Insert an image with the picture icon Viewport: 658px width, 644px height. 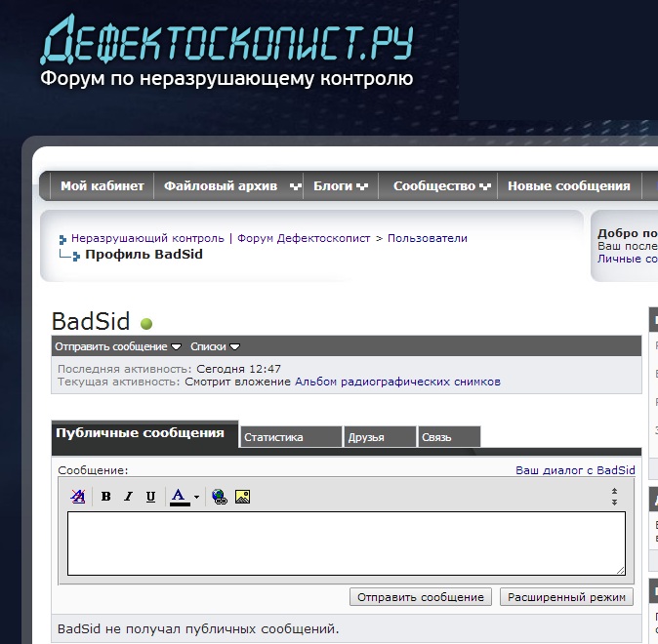(242, 497)
